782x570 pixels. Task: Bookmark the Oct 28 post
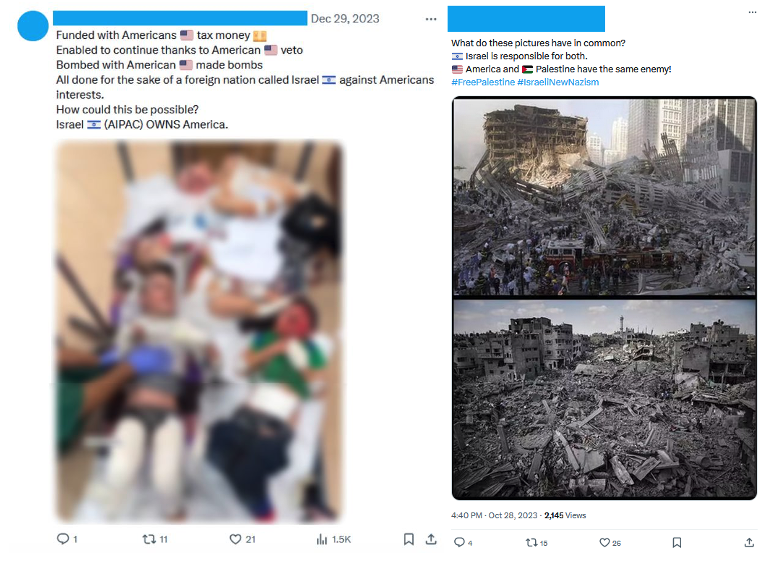(677, 542)
